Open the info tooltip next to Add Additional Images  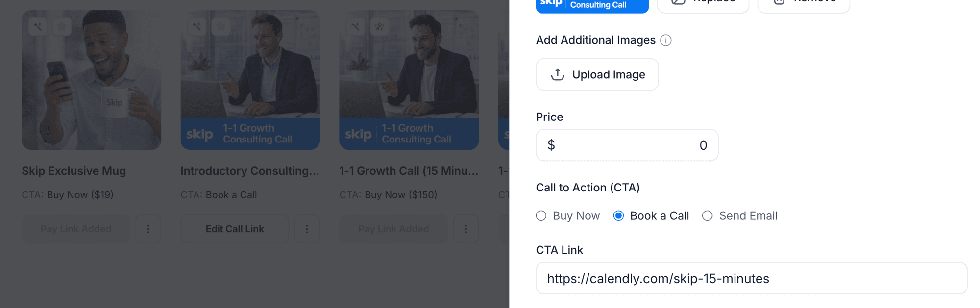point(666,41)
